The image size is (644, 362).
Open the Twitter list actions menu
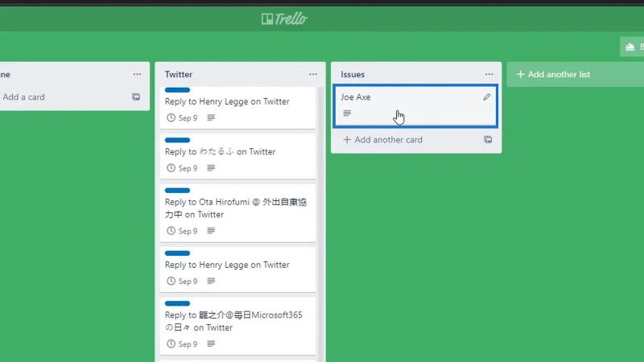click(313, 74)
